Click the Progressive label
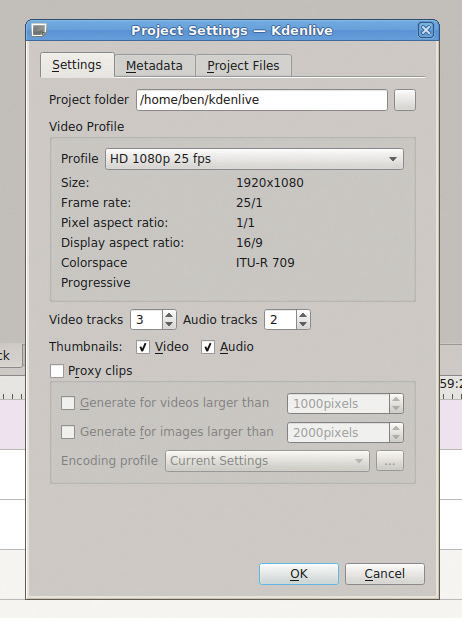 tap(96, 283)
